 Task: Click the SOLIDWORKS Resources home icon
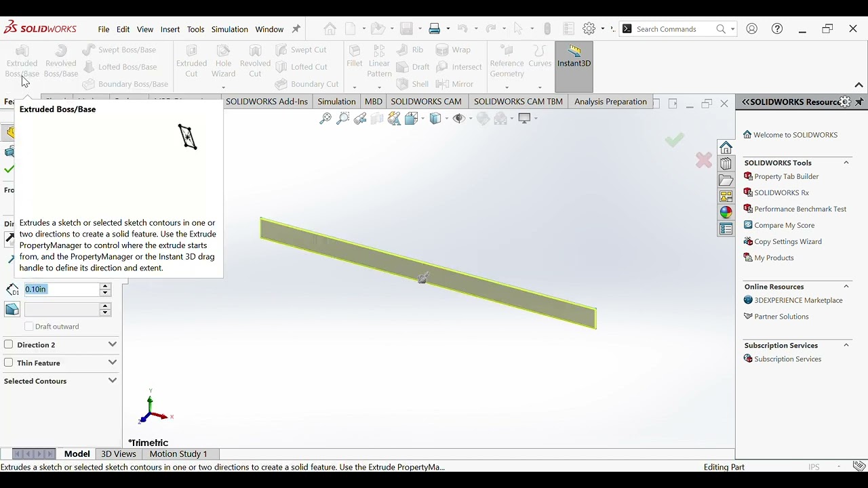[x=726, y=148]
